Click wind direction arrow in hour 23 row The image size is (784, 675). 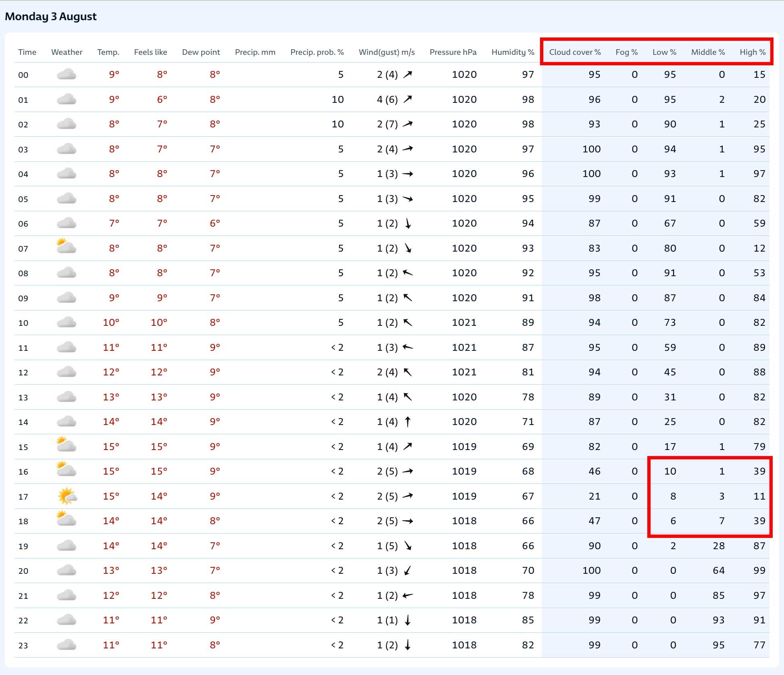coord(408,645)
